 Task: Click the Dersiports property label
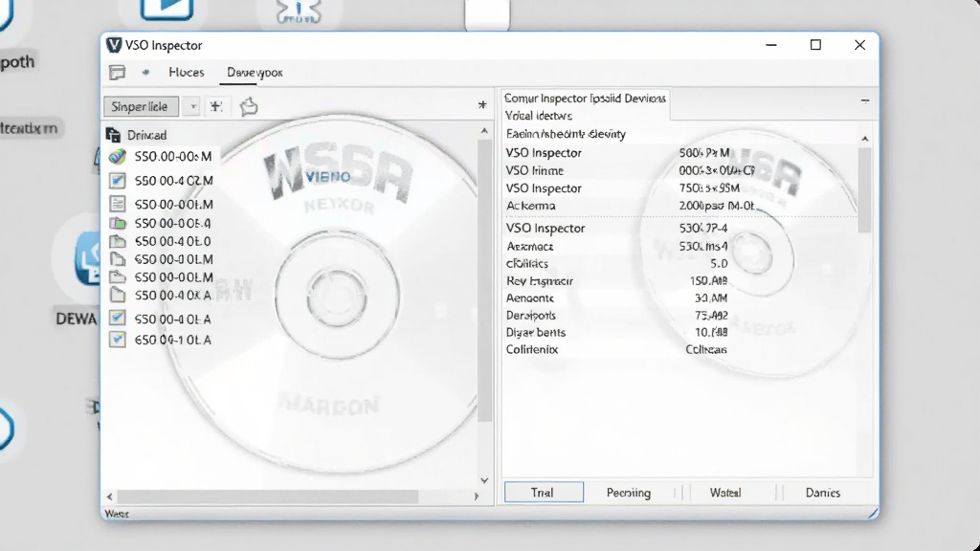click(530, 316)
